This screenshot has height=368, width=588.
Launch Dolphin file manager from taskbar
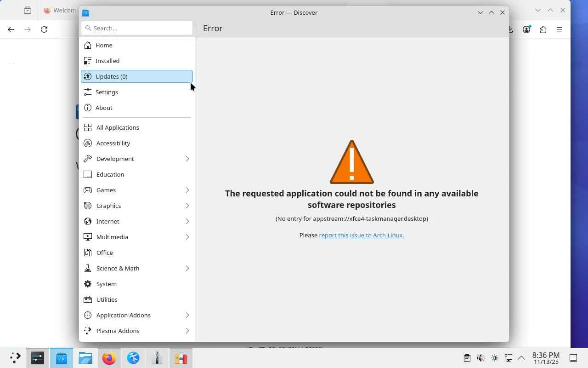pyautogui.click(x=85, y=358)
